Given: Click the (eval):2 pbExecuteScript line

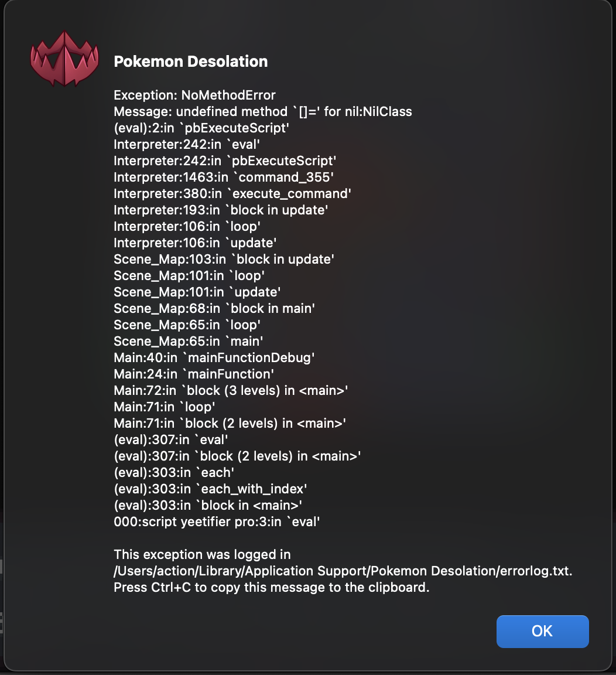Looking at the screenshot, I should click(201, 128).
